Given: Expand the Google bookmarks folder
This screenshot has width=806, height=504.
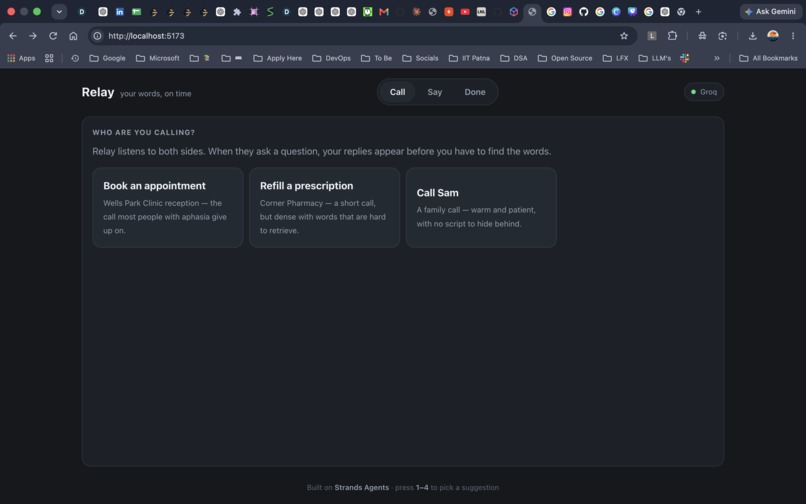Looking at the screenshot, I should 107,58.
